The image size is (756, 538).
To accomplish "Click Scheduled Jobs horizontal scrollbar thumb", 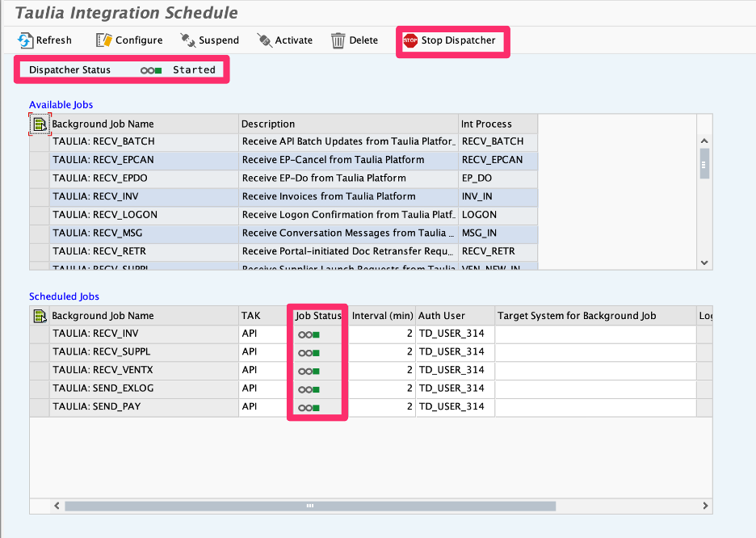I will tap(310, 506).
